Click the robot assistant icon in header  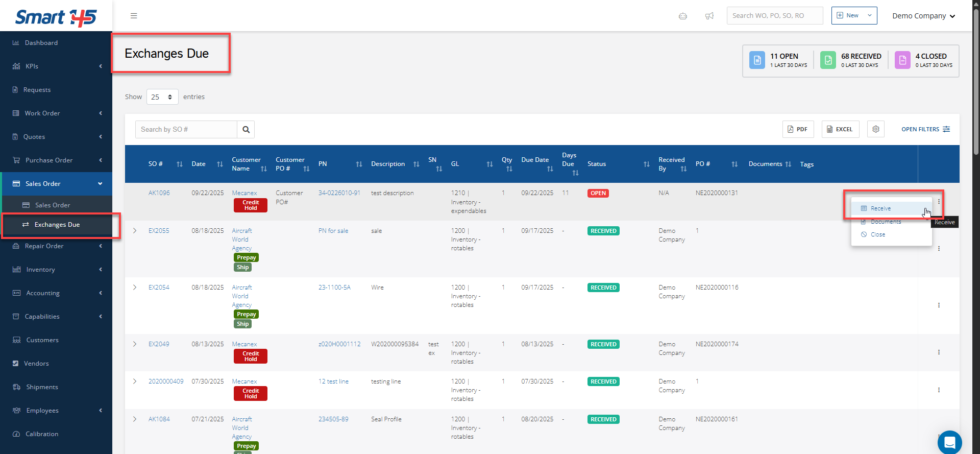tap(682, 16)
